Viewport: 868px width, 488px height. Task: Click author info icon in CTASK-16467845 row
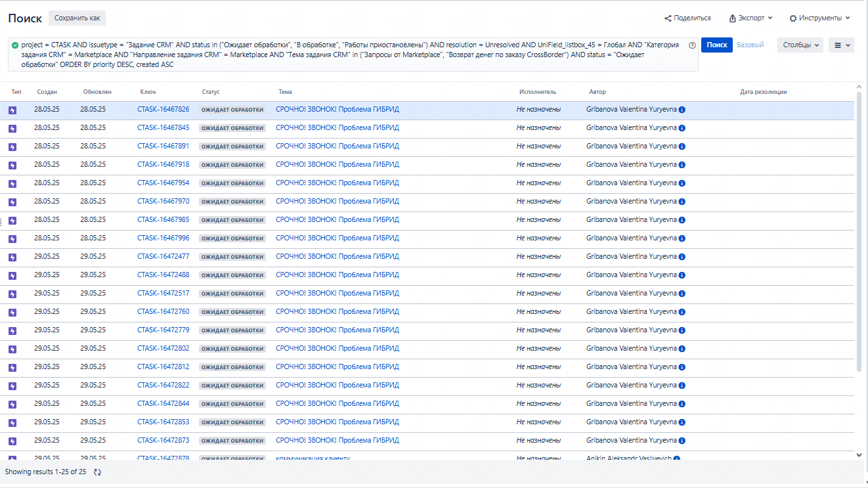click(x=682, y=128)
